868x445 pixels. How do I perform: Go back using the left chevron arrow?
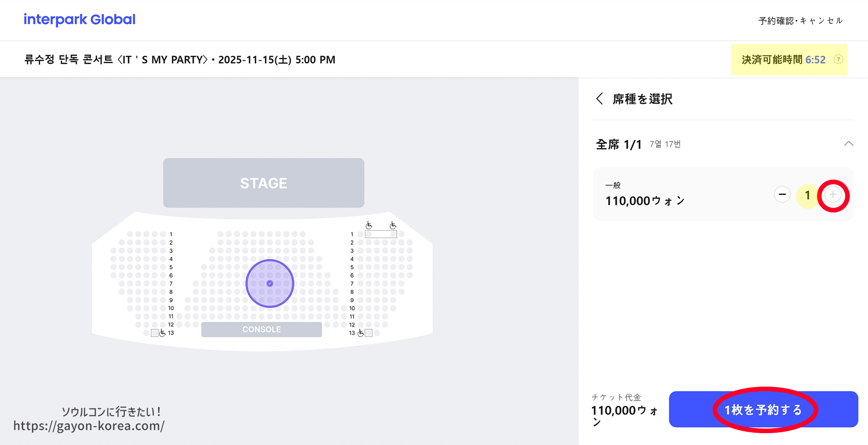[x=600, y=98]
